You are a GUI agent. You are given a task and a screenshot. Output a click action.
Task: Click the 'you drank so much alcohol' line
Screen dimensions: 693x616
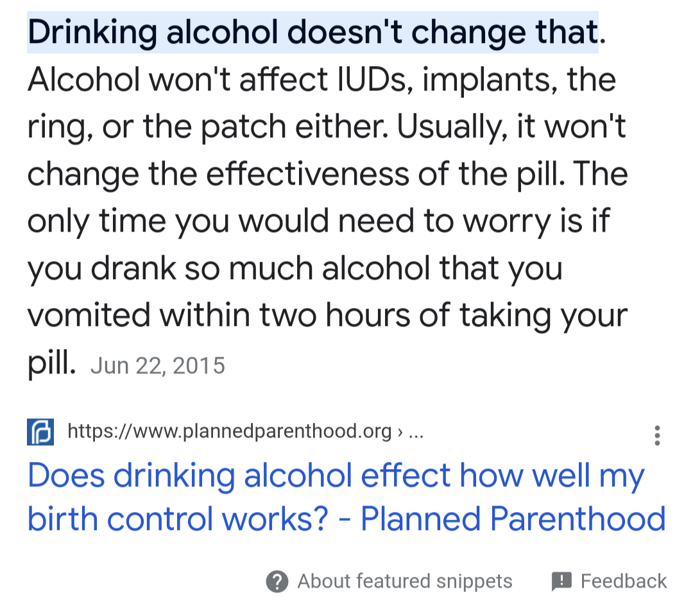[x=295, y=269]
